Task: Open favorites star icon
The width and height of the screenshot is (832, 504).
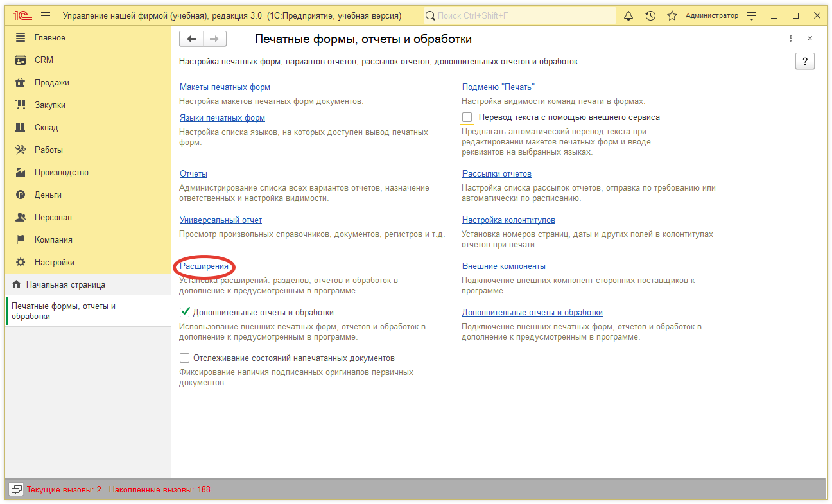Action: 672,15
